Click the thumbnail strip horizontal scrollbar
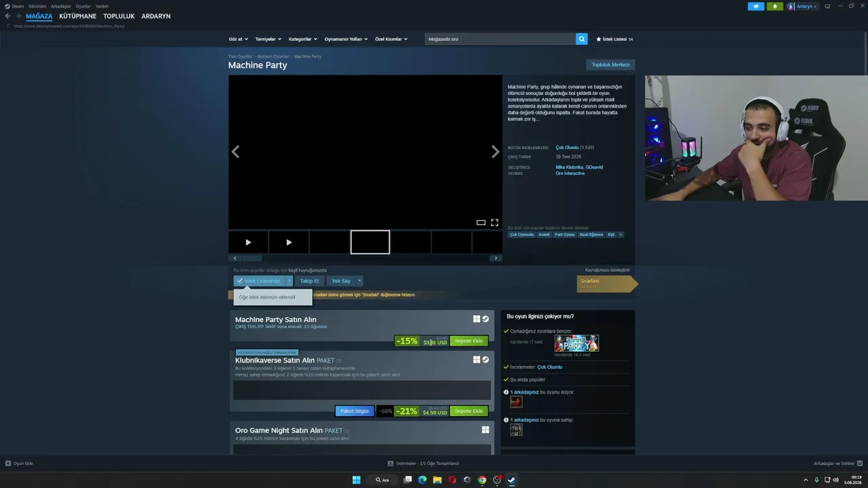Image resolution: width=868 pixels, height=488 pixels. 252,258
